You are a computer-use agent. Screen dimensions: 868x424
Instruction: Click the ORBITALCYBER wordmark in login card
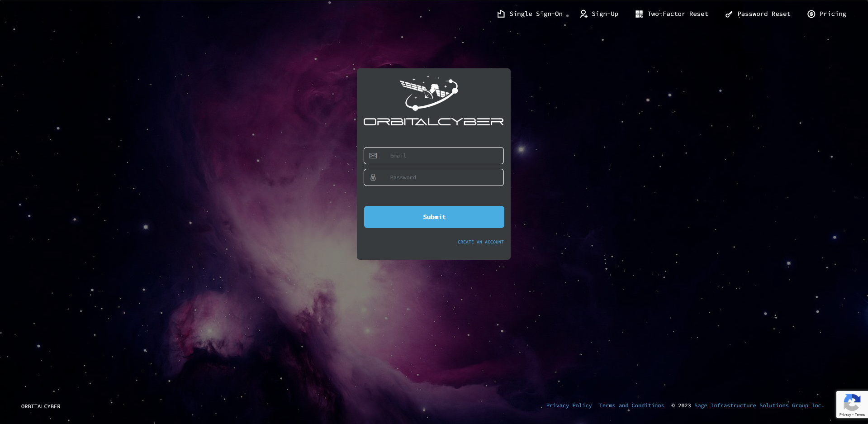[x=434, y=122]
